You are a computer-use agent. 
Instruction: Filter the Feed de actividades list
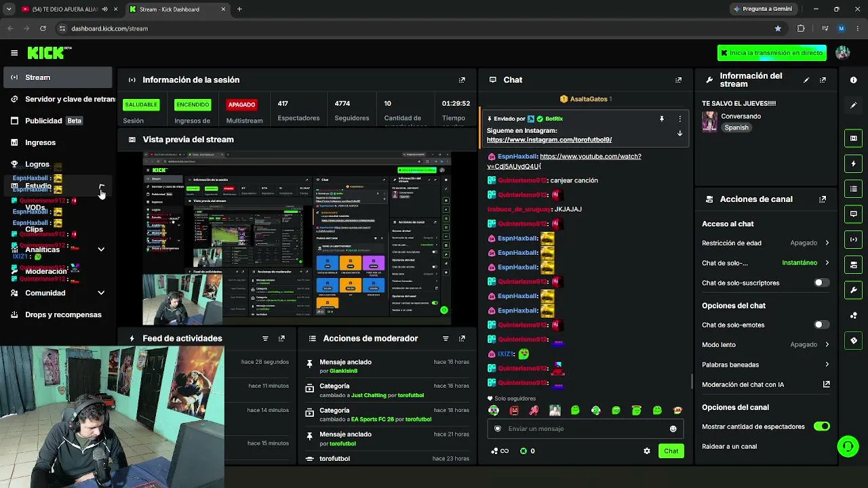coord(265,338)
